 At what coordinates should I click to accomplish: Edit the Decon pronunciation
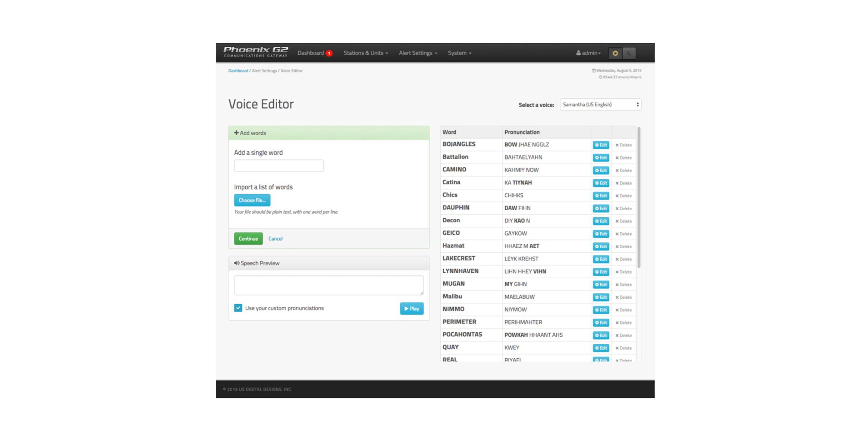(601, 222)
